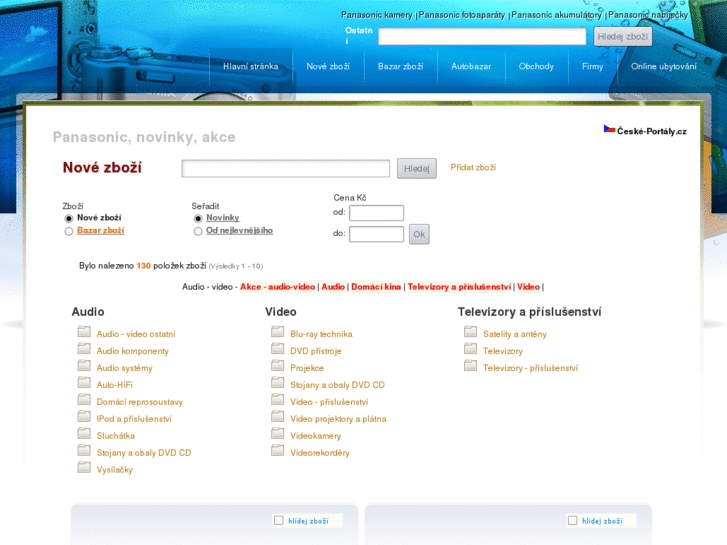Open Blu-ray technika category link
727x545 pixels.
(x=321, y=334)
